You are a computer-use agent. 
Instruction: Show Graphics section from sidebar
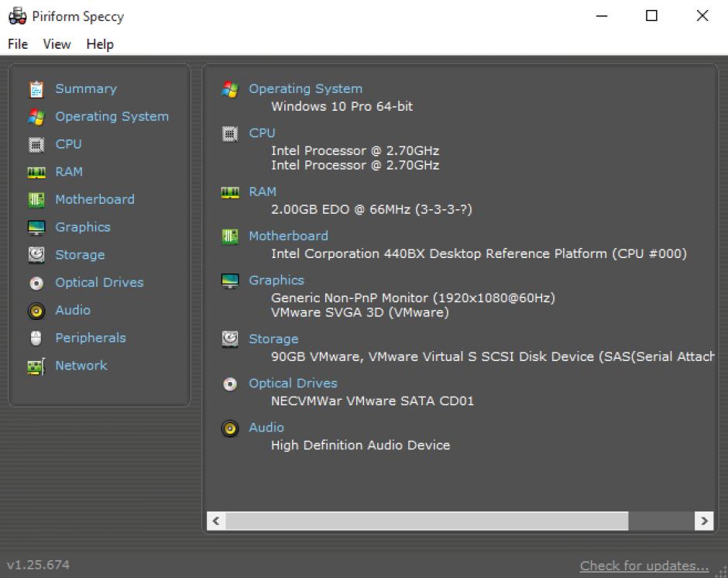click(83, 227)
